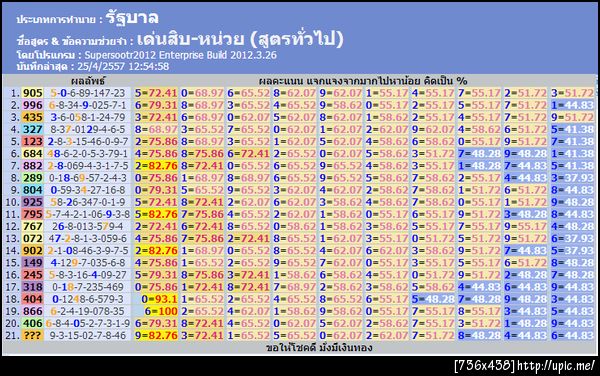Click score 6=79.31 in the 996 row
The width and height of the screenshot is (600, 376).
tap(156, 105)
